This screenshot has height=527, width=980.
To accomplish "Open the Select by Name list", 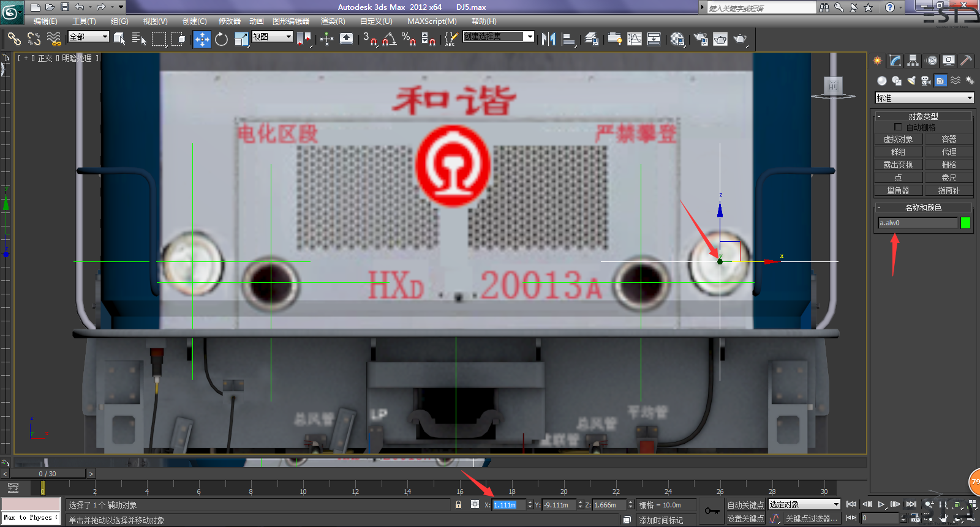I will pos(139,39).
